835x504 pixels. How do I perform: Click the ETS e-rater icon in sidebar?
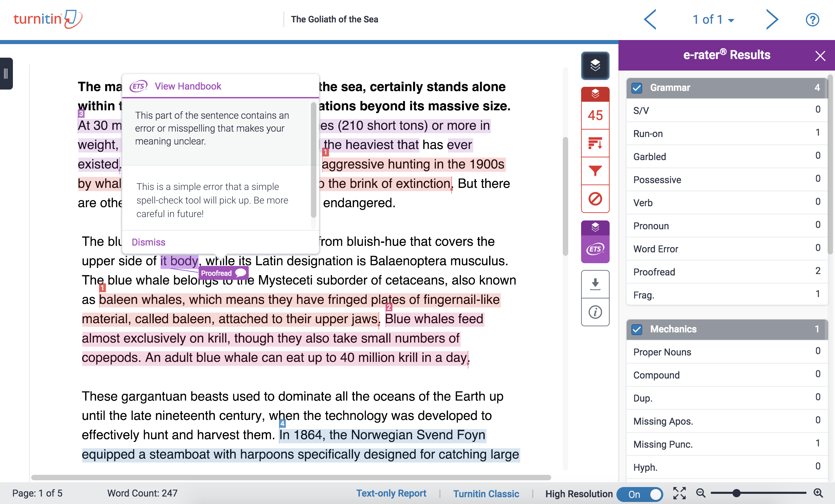point(595,249)
